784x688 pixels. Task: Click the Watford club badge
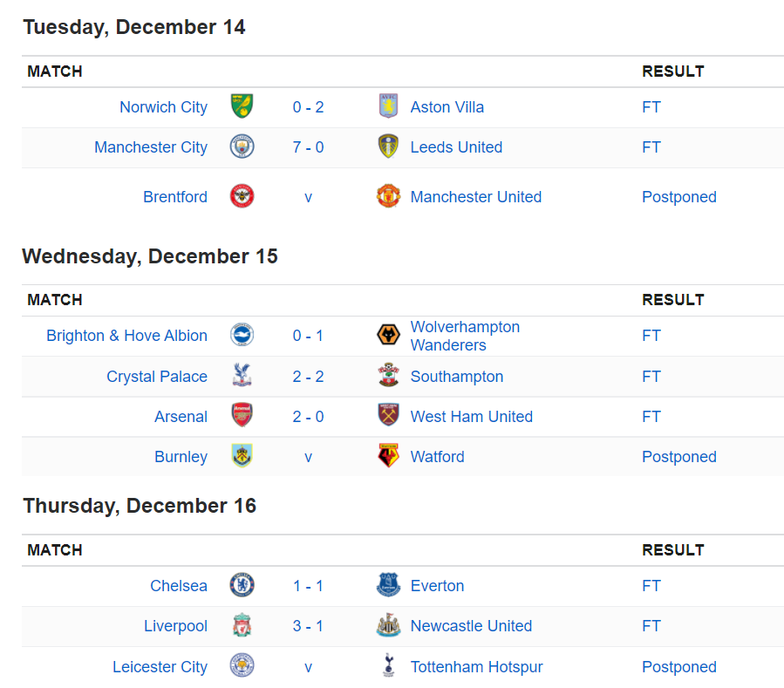coord(388,455)
